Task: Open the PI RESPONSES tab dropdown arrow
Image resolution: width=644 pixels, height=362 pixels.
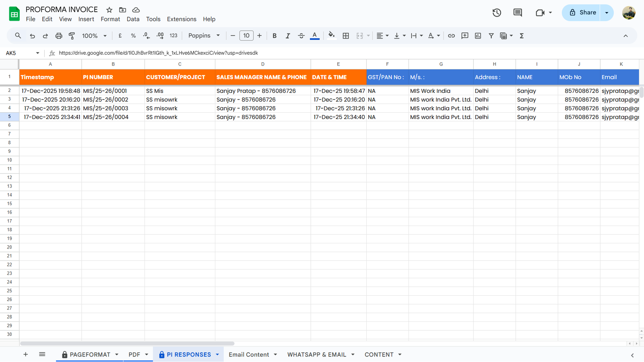Action: pyautogui.click(x=217, y=354)
